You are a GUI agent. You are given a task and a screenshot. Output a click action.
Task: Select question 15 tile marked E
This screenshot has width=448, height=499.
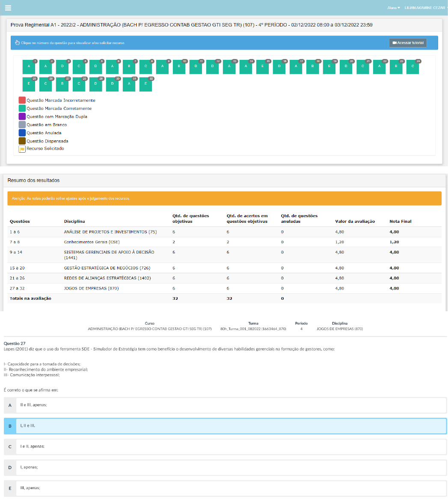click(262, 67)
